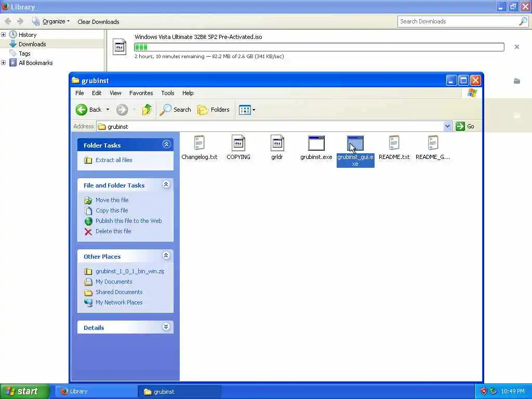Click Library back arrow button
This screenshot has height=399, width=532.
pyautogui.click(x=8, y=21)
